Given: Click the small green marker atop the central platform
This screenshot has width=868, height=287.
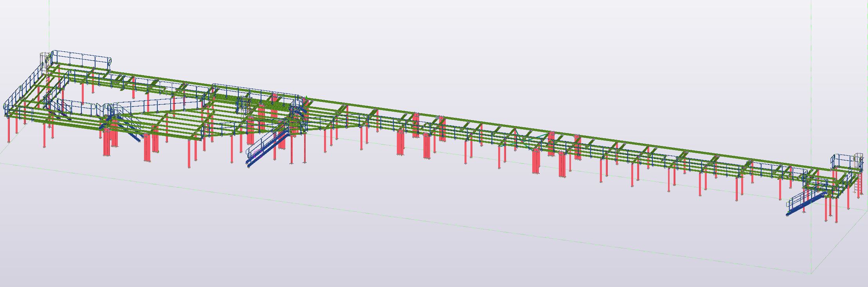Looking at the screenshot, I should (x=307, y=97).
